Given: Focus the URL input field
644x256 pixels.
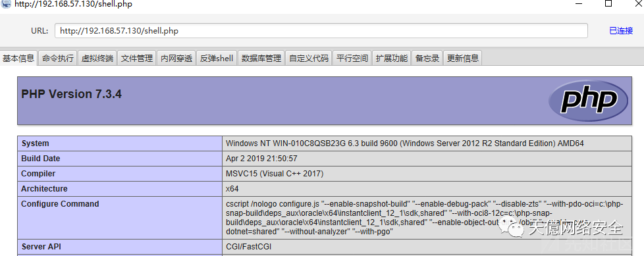Looking at the screenshot, I should click(321, 31).
